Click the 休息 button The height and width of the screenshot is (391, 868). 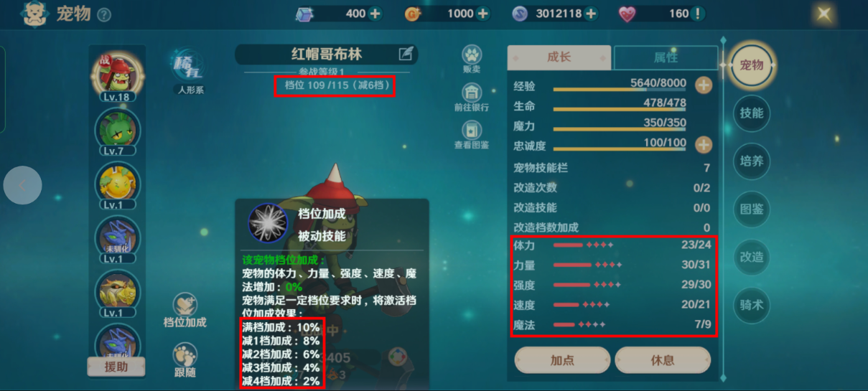point(663,360)
